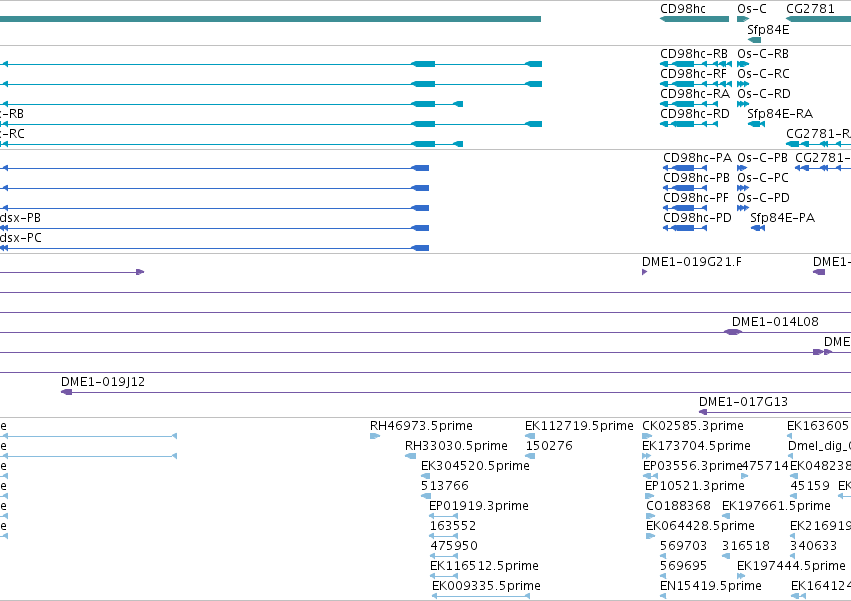Select EST EP03556.3prime

[x=650, y=476]
